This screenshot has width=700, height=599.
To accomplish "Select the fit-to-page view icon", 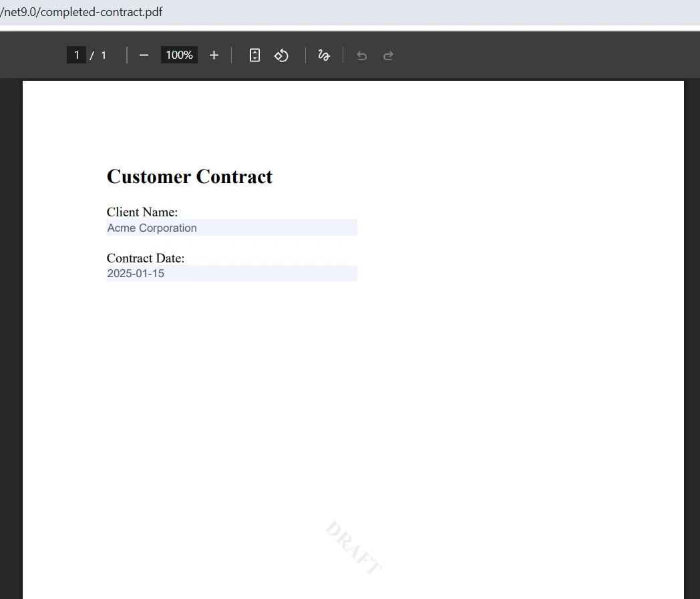I will [254, 55].
